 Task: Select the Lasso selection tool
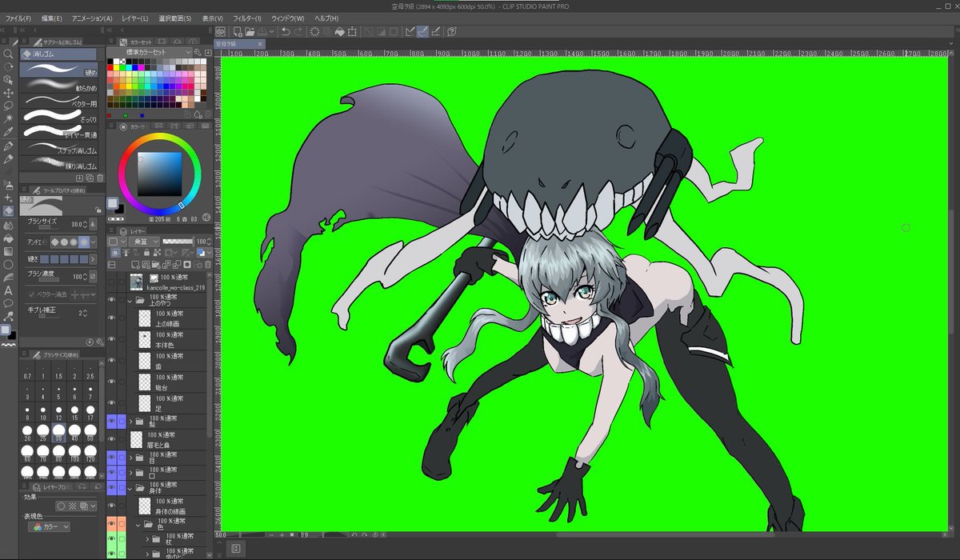click(x=8, y=106)
